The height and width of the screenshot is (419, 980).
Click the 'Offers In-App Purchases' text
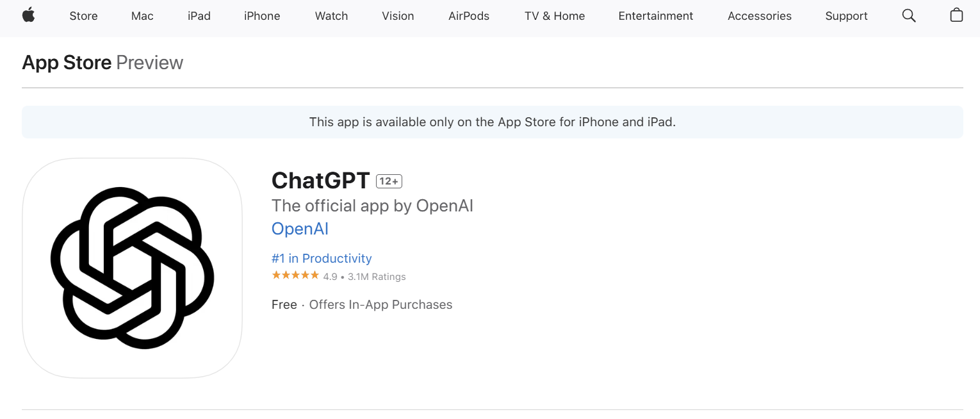click(380, 305)
